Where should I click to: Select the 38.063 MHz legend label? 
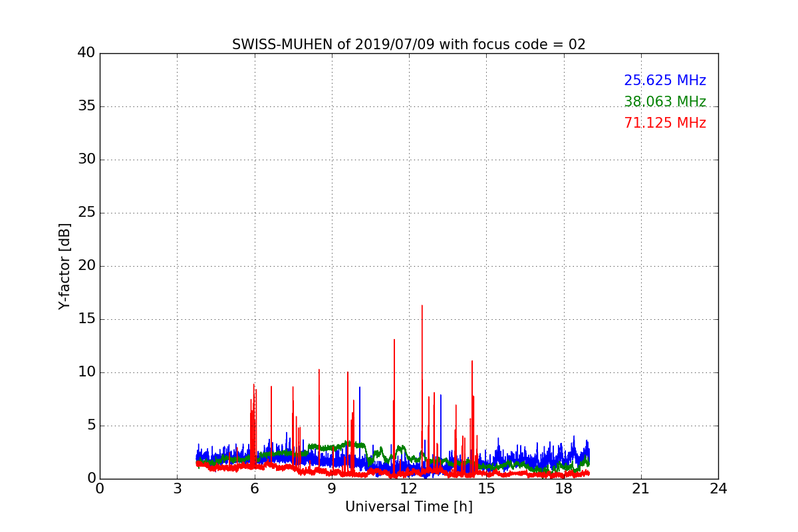coord(665,102)
